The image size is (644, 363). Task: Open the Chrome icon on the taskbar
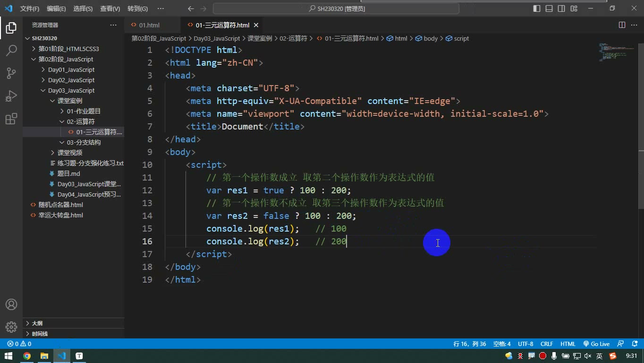tap(27, 356)
